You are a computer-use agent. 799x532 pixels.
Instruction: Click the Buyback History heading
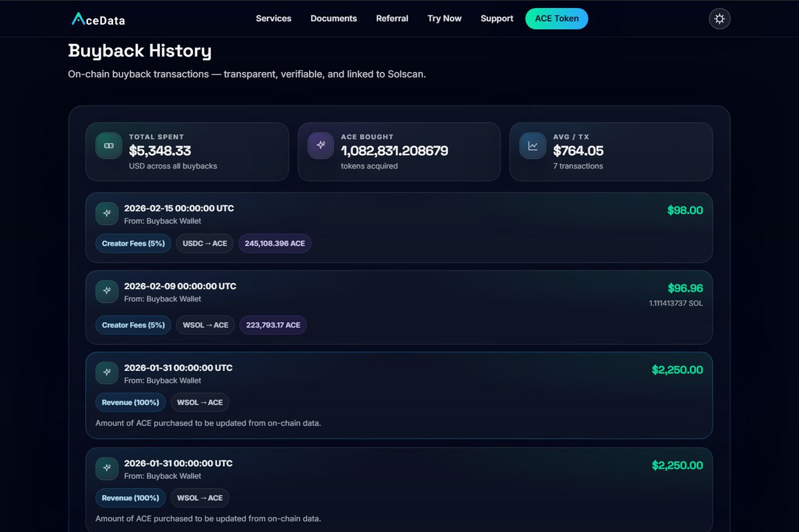coord(140,51)
